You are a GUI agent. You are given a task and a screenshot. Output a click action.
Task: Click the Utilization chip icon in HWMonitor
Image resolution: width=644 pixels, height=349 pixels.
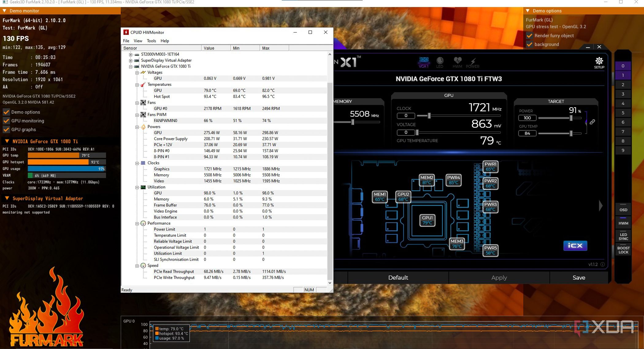[143, 187]
